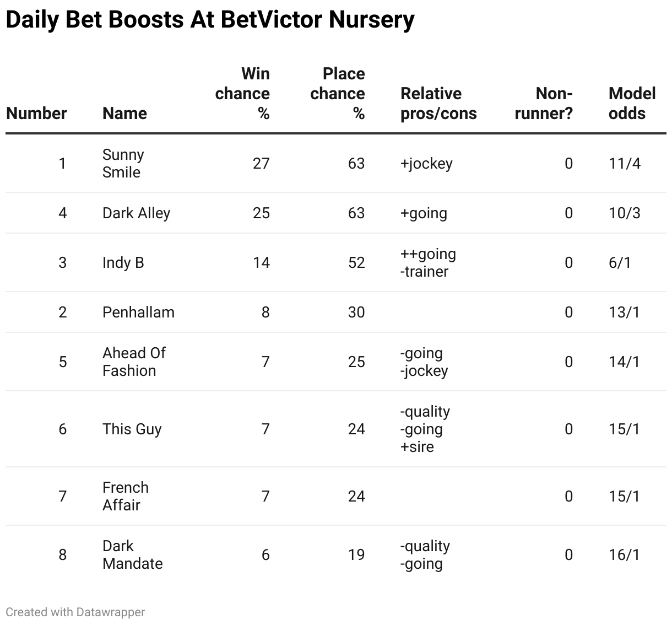
Task: Select the Ahead Of Fashion entry
Action: click(134, 362)
